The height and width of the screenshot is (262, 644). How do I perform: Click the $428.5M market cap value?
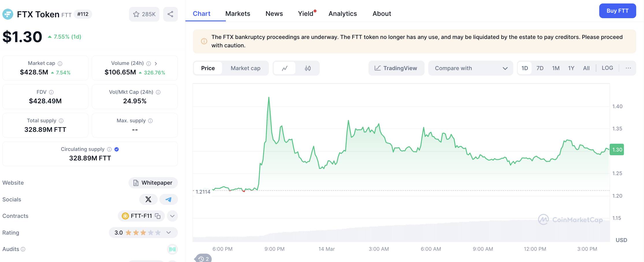pos(34,72)
